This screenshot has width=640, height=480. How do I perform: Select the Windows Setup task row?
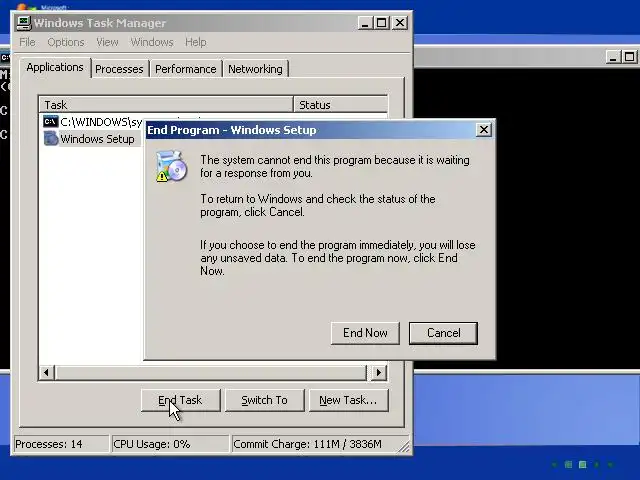click(92, 139)
